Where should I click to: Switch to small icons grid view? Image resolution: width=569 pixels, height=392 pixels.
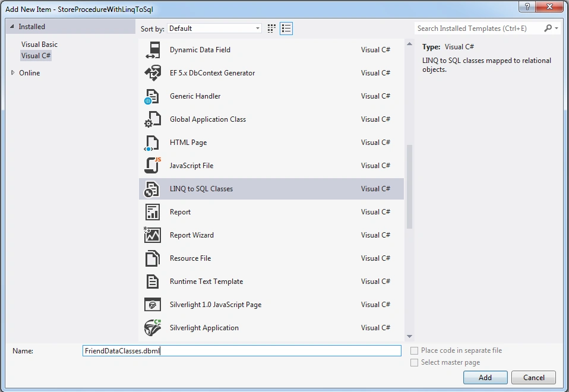[x=271, y=29]
